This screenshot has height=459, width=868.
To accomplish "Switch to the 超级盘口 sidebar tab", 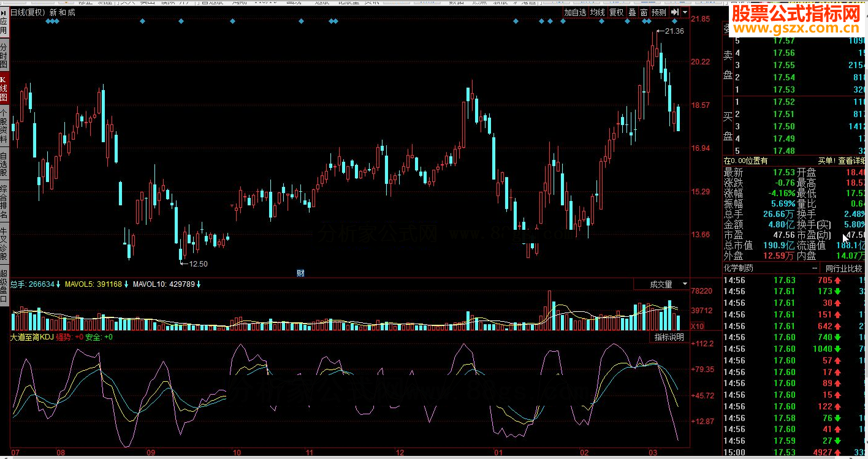I will 4,287.
